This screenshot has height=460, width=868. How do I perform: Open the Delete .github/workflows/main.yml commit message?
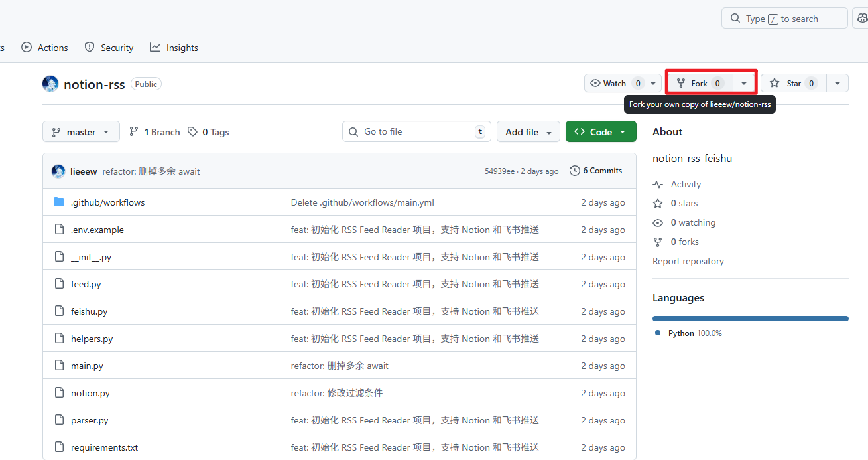coord(363,202)
